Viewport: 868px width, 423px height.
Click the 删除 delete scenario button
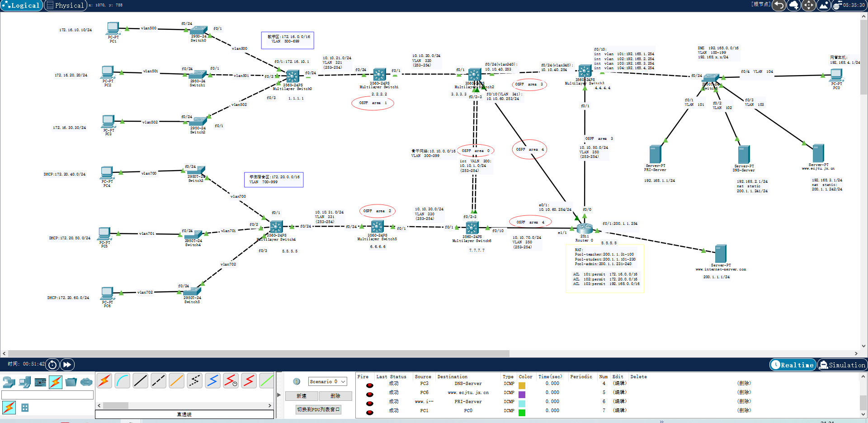pyautogui.click(x=335, y=396)
